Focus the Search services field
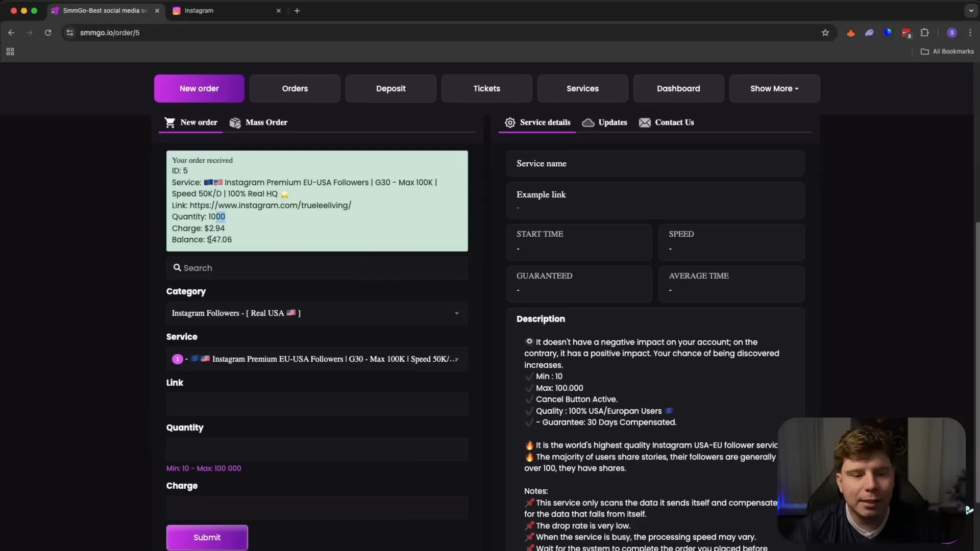 316,268
